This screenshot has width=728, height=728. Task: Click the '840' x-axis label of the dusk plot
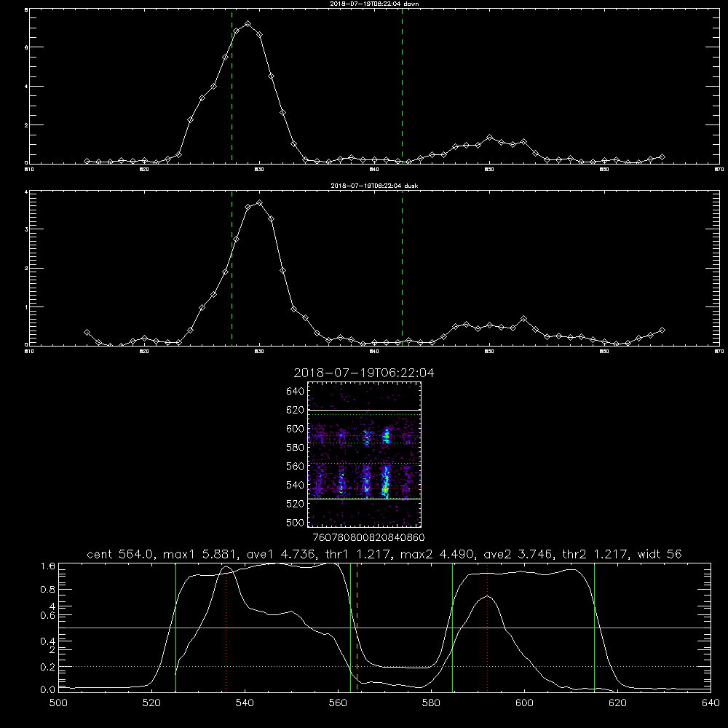[x=374, y=352]
